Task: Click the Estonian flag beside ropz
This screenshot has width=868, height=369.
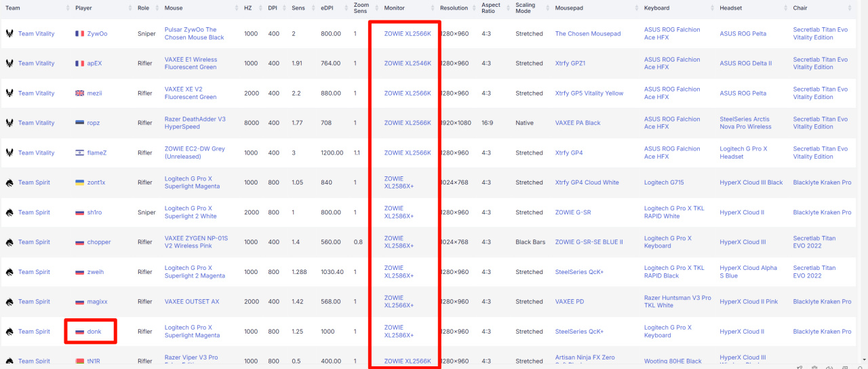Action: tap(80, 123)
